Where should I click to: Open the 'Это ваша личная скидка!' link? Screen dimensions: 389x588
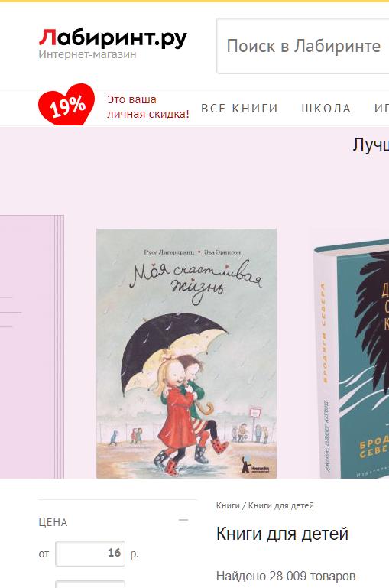(148, 107)
